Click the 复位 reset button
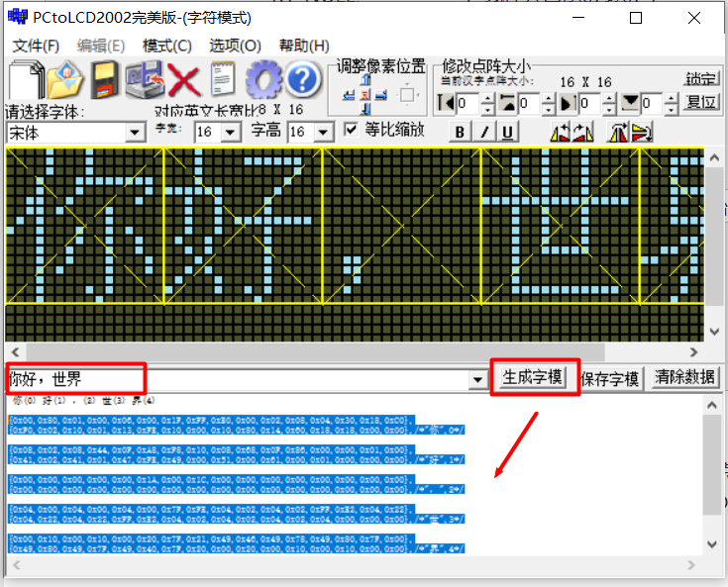The image size is (728, 587). pos(701,102)
